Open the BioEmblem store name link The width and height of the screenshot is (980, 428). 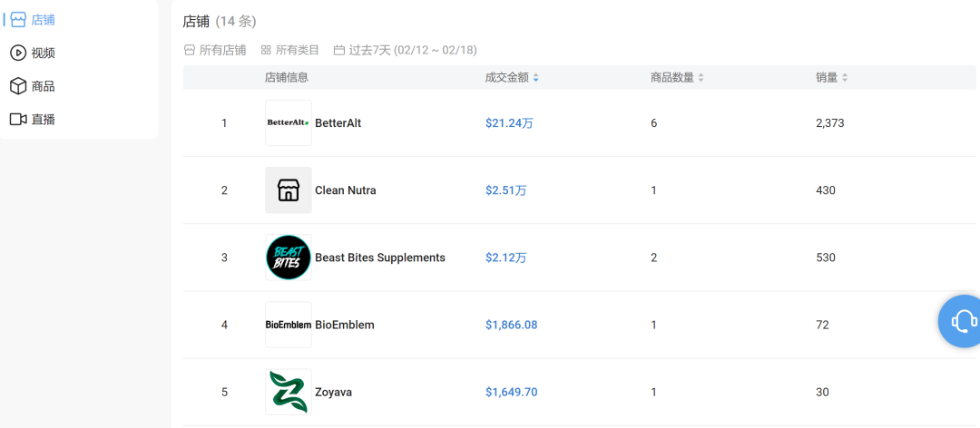[345, 325]
